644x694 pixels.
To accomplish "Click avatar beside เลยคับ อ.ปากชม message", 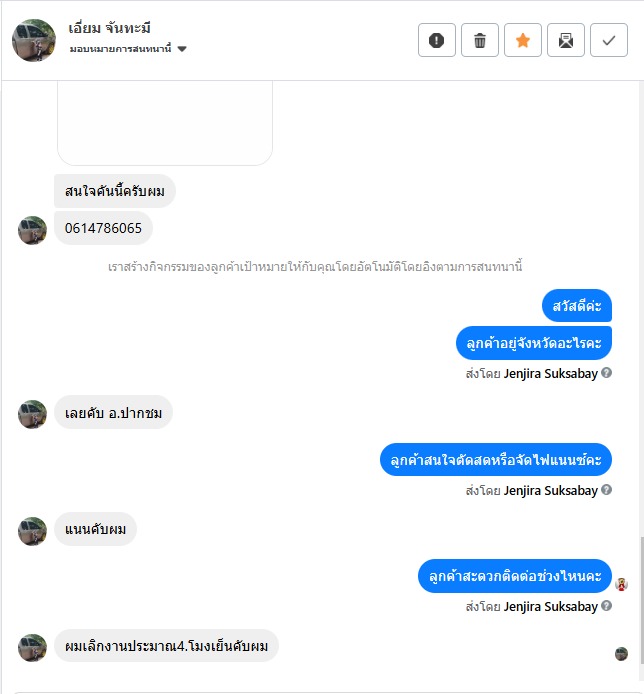I will (32, 414).
